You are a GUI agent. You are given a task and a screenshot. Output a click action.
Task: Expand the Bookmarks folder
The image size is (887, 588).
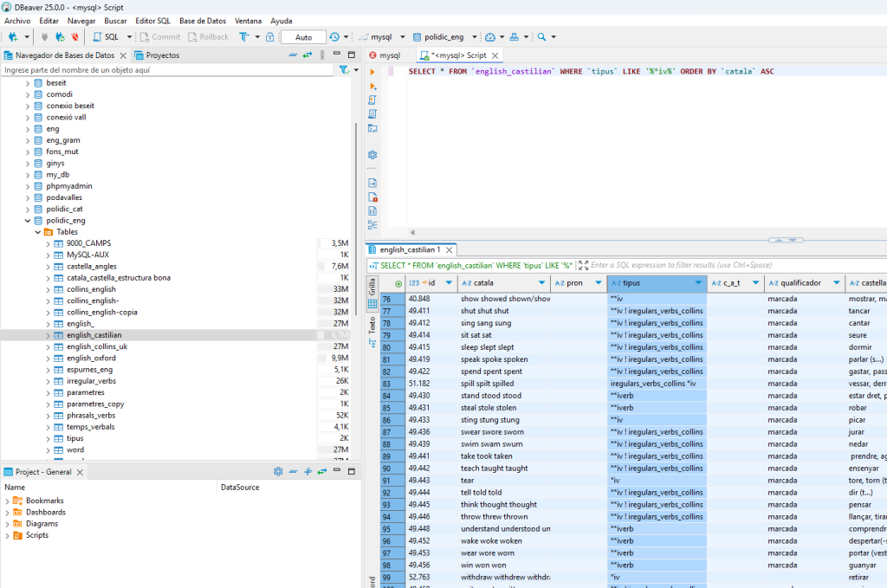pos(8,501)
